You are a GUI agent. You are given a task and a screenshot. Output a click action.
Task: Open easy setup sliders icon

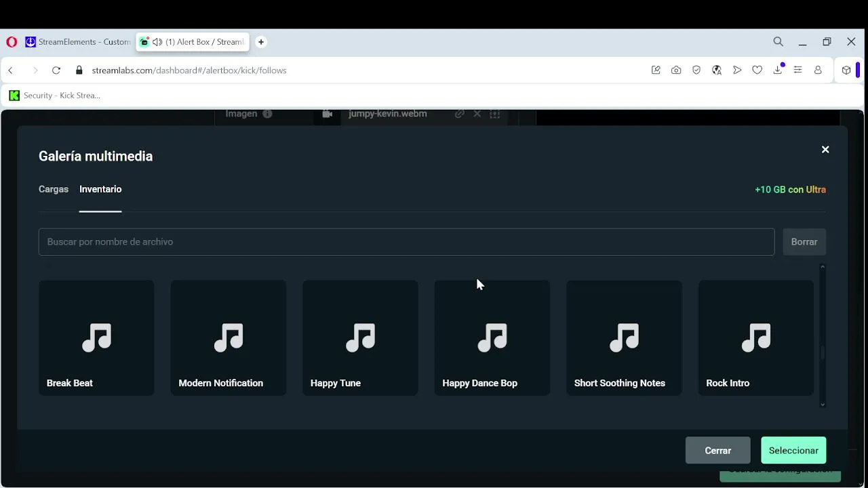[x=798, y=70]
